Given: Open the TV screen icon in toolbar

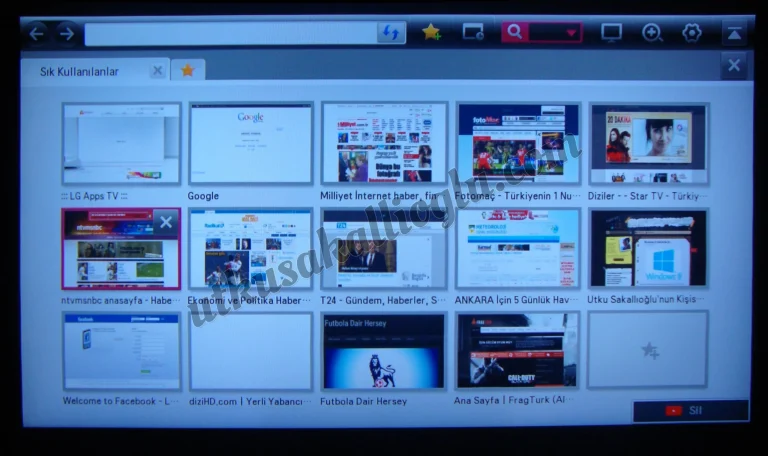Looking at the screenshot, I should coord(611,33).
